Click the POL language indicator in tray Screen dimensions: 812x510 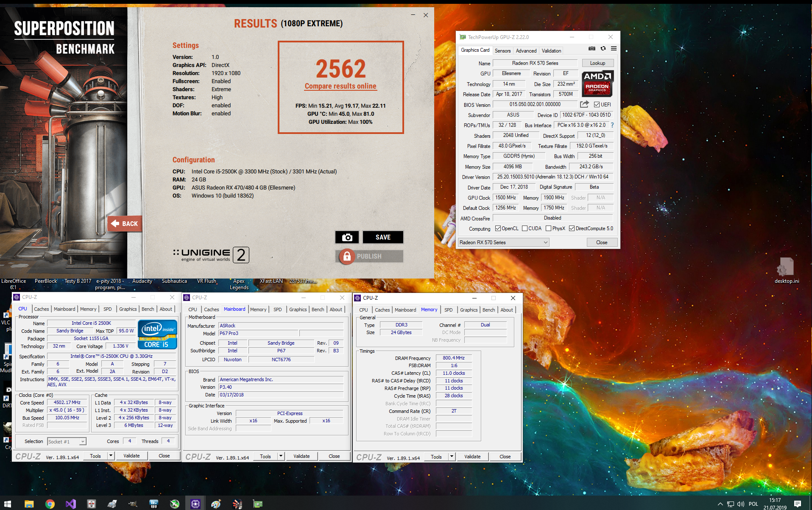pyautogui.click(x=753, y=504)
